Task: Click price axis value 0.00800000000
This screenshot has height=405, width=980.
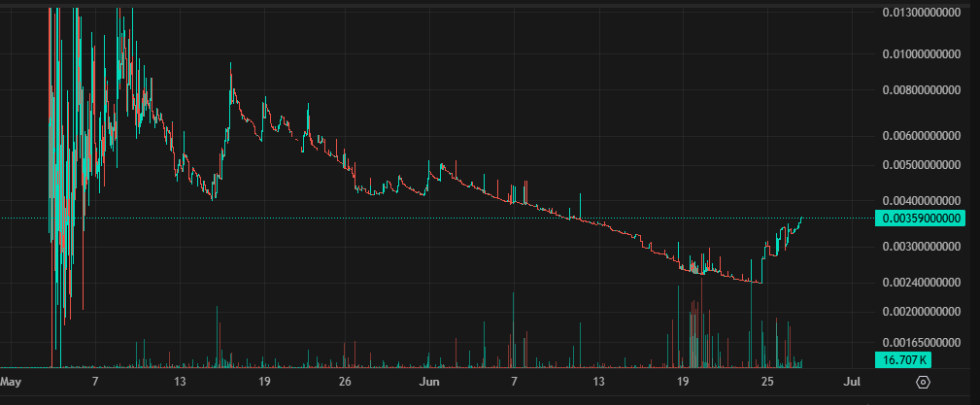Action: click(x=921, y=90)
